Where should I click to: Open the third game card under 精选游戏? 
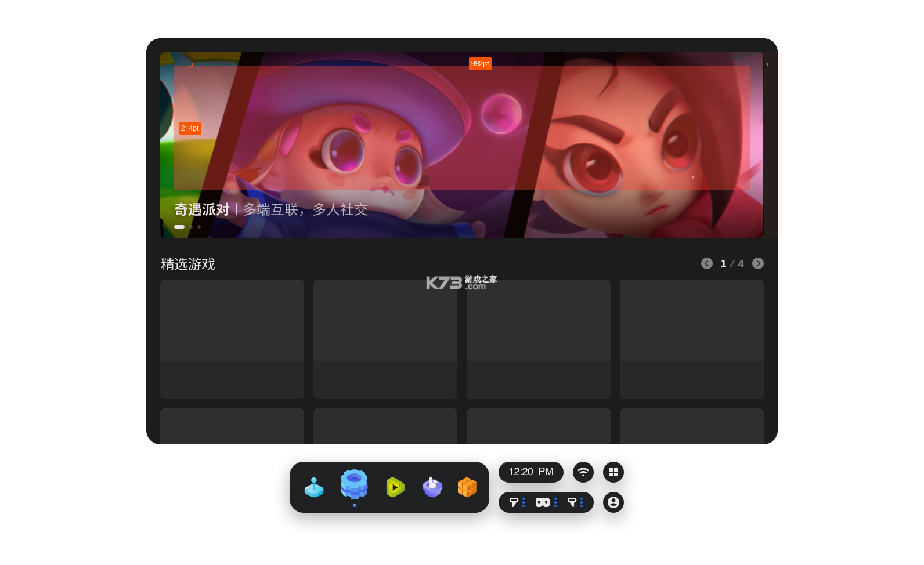pos(539,339)
